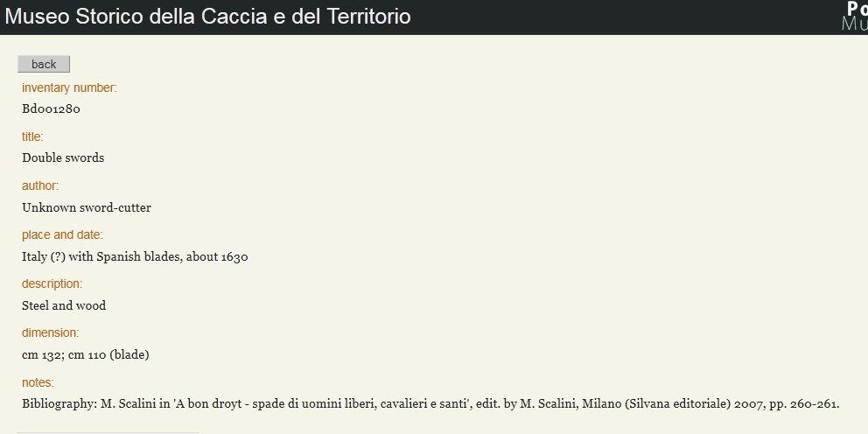
Task: Click the inventory value Bd001280
Action: point(51,109)
